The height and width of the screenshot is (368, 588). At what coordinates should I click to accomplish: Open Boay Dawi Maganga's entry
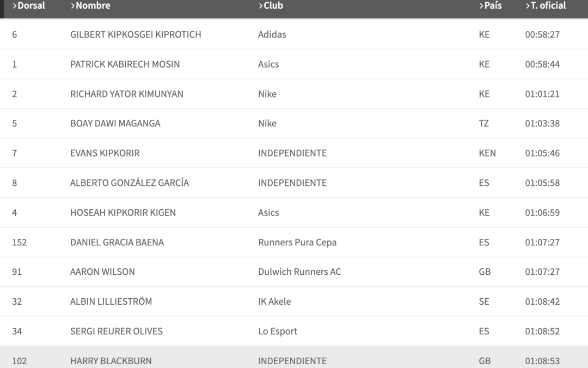pyautogui.click(x=115, y=123)
